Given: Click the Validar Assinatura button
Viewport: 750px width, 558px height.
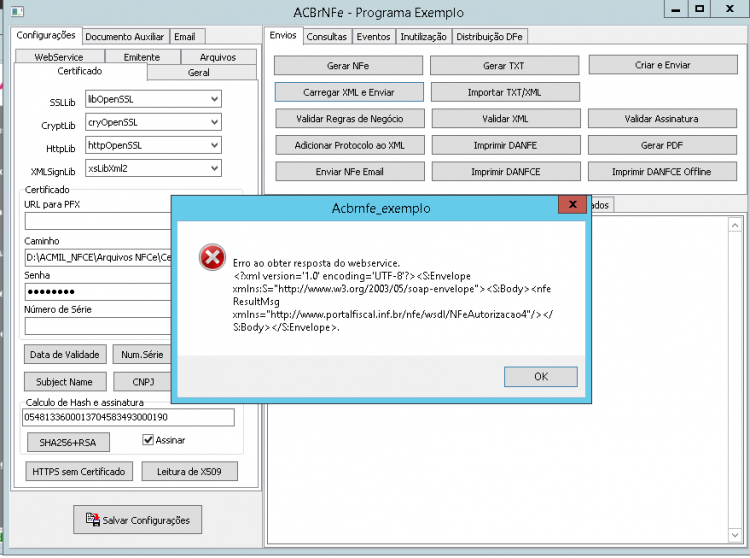Looking at the screenshot, I should click(x=662, y=119).
